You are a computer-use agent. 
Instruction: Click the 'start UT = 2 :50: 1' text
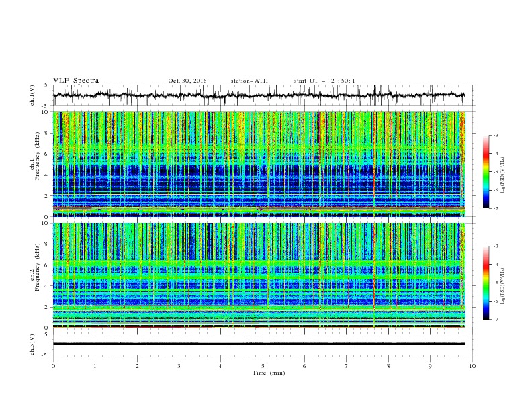324,81
